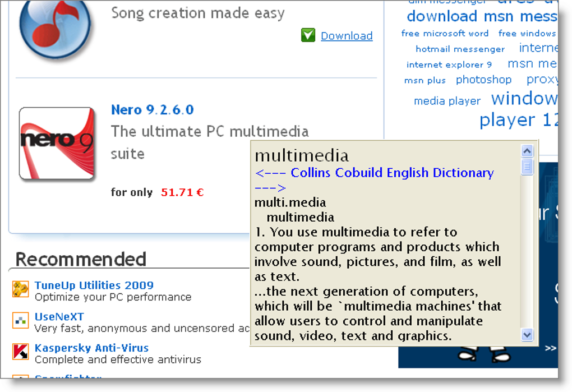The width and height of the screenshot is (572, 392).
Task: Click the green download arrow icon
Action: [308, 35]
